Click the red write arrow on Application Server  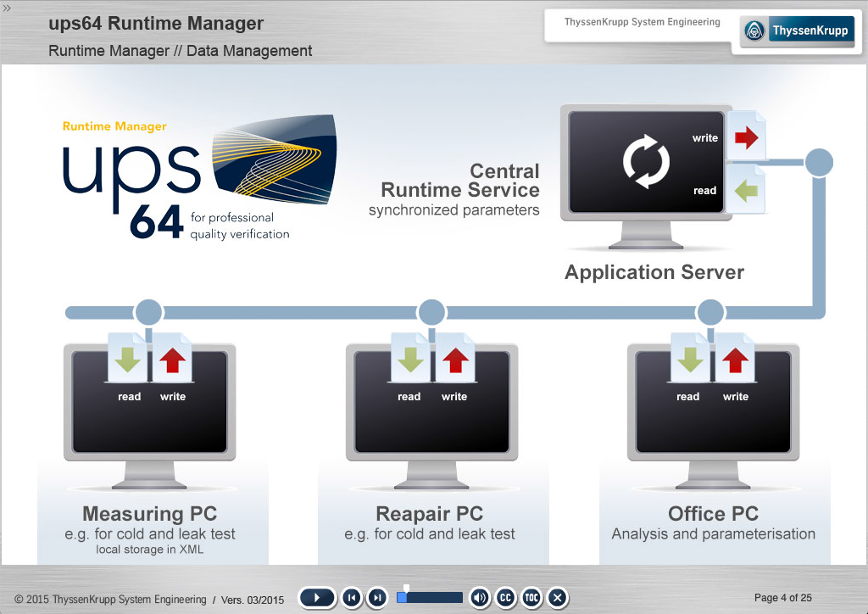point(746,137)
